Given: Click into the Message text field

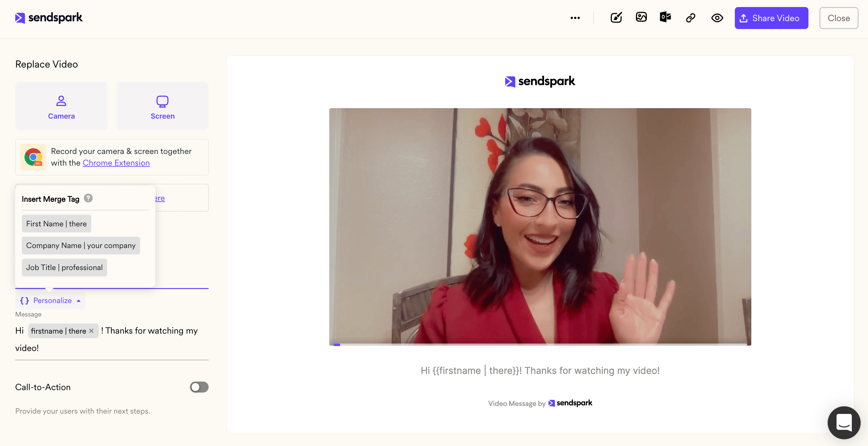Looking at the screenshot, I should 111,339.
